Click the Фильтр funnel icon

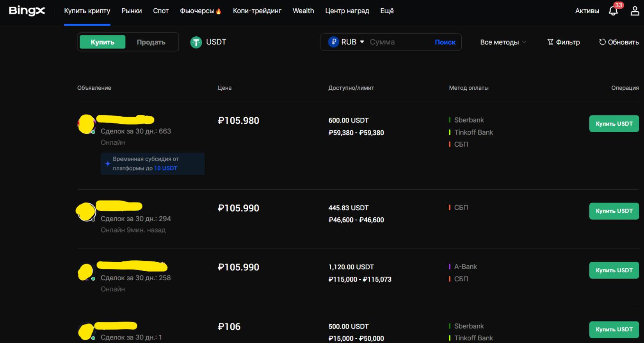[x=550, y=42]
